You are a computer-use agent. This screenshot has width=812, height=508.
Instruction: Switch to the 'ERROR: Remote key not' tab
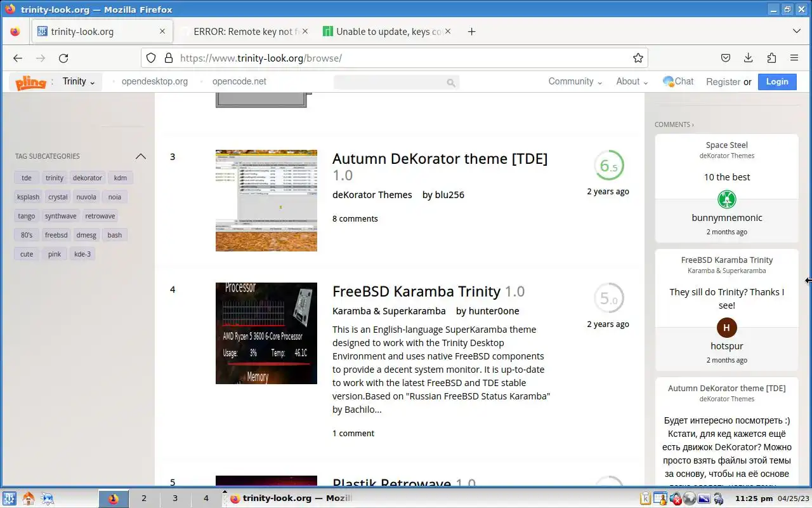point(244,31)
